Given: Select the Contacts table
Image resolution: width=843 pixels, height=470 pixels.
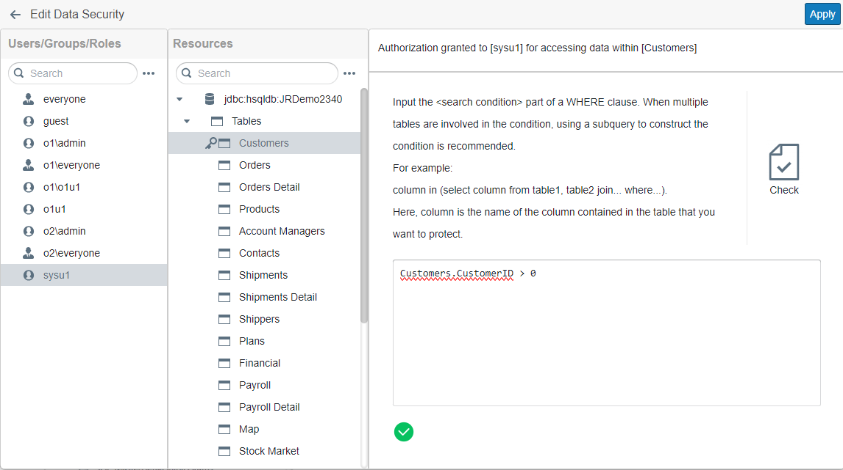Looking at the screenshot, I should click(259, 253).
